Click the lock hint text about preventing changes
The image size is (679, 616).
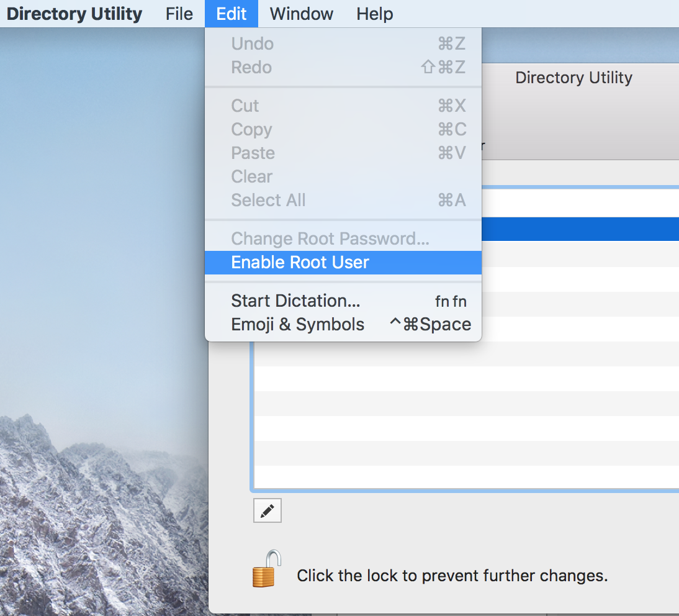coord(452,576)
